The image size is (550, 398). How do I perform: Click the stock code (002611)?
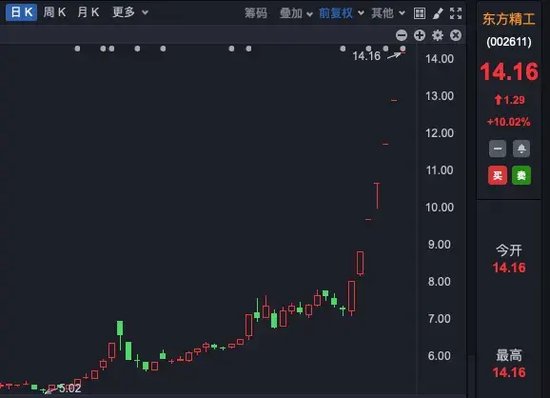509,42
